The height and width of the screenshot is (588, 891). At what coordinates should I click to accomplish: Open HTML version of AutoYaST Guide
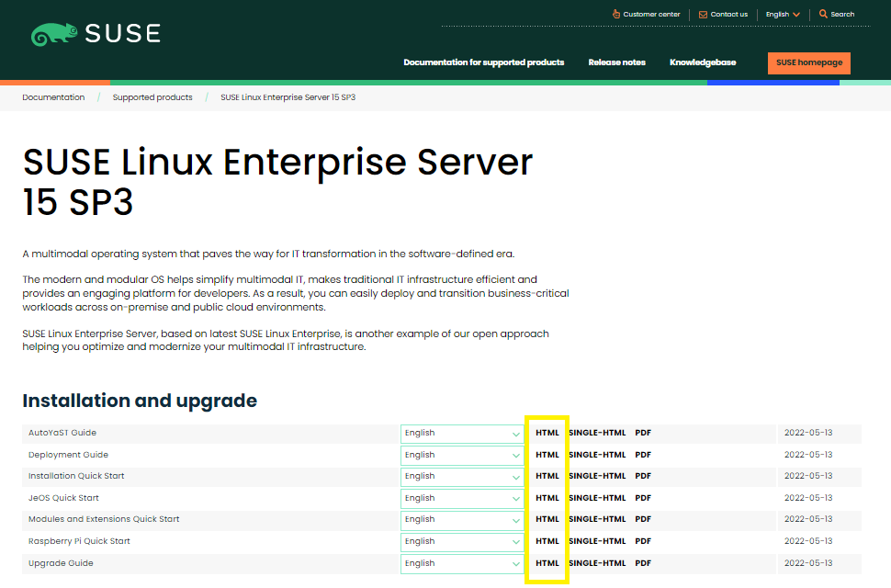[x=547, y=433]
